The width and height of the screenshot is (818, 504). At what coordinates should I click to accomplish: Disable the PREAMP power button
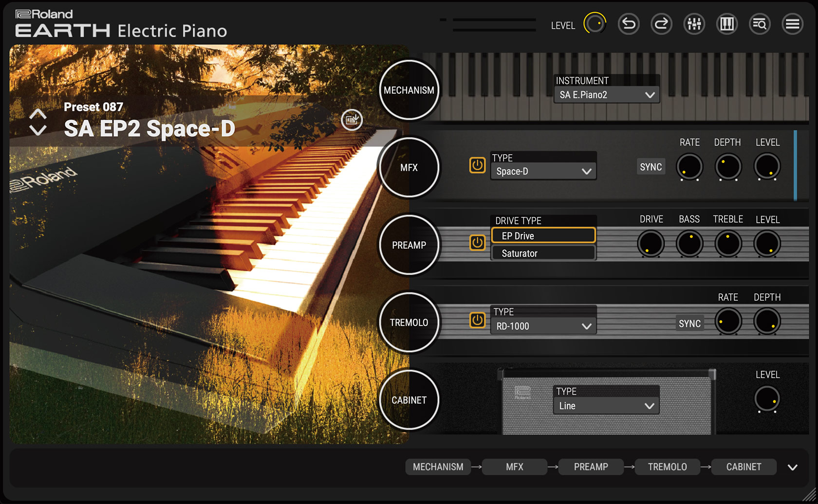[477, 242]
